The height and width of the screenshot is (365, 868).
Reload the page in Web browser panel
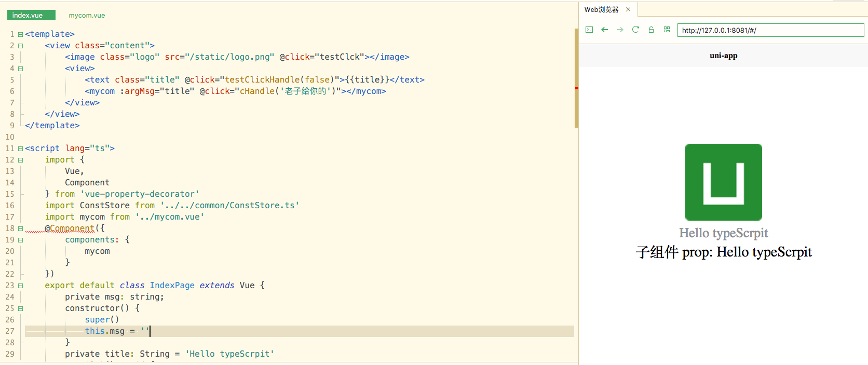(x=635, y=30)
